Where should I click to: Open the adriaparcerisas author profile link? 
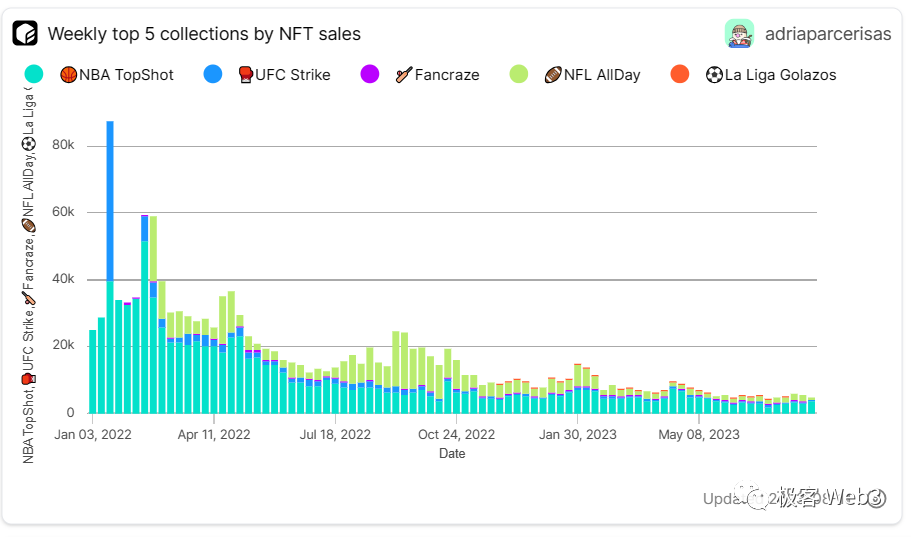827,34
